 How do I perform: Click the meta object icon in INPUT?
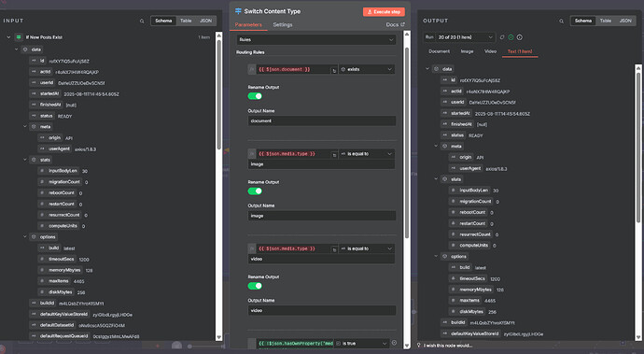pos(35,127)
